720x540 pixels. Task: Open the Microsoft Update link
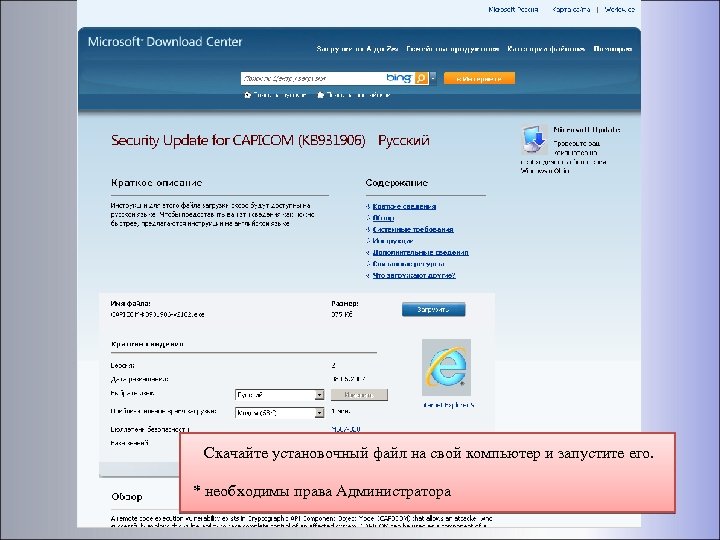[x=587, y=130]
